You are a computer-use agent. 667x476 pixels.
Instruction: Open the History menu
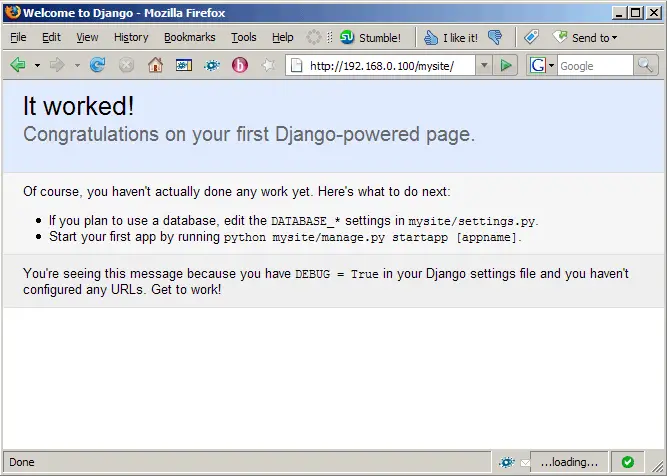131,37
